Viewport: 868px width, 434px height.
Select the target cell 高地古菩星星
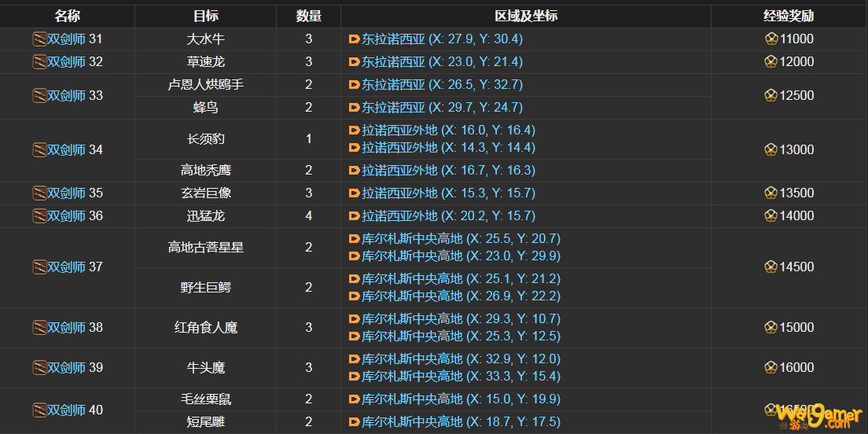click(x=205, y=248)
